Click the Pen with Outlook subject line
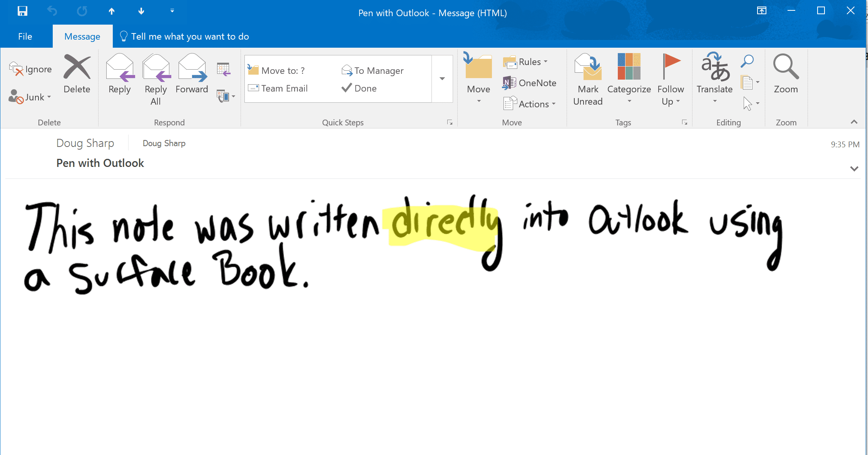 100,163
